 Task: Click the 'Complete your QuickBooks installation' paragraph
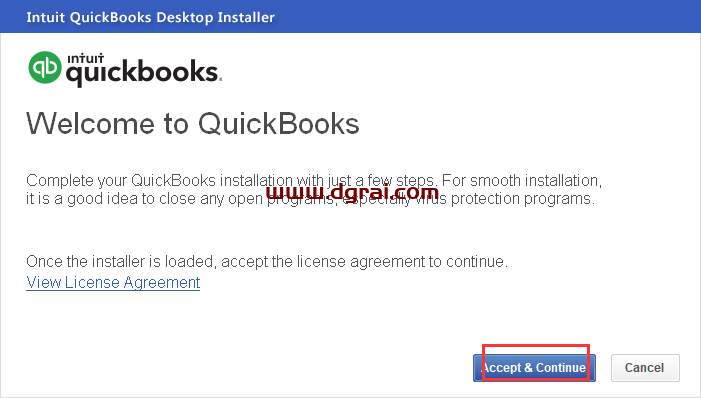(314, 189)
